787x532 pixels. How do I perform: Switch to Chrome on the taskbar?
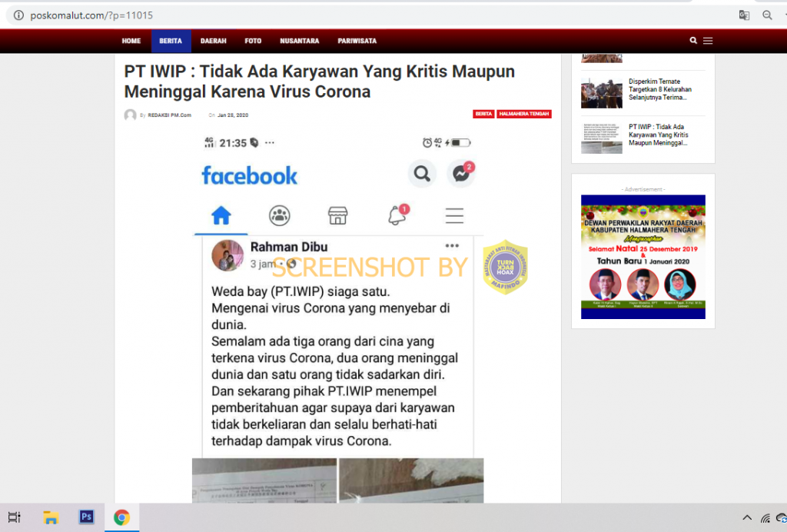coord(121,517)
